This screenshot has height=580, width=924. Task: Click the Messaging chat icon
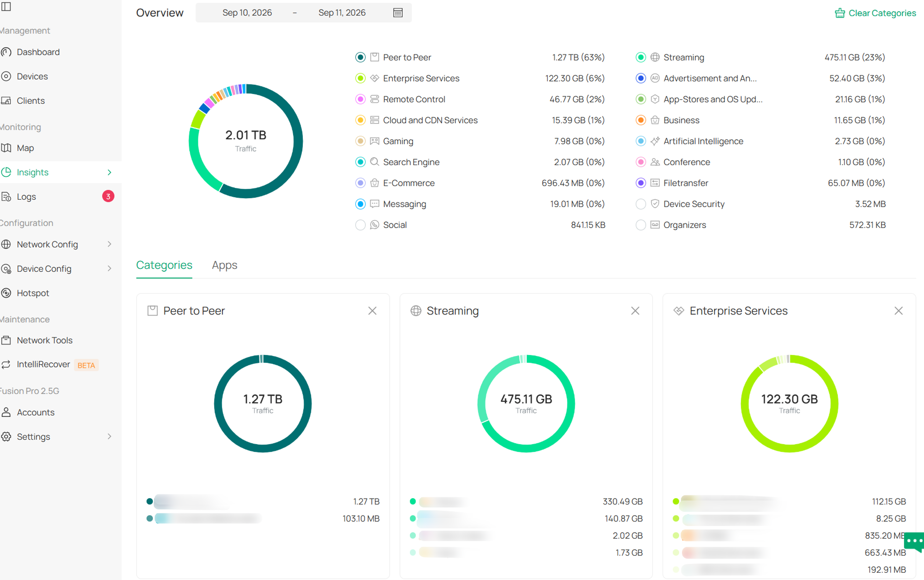(x=374, y=204)
